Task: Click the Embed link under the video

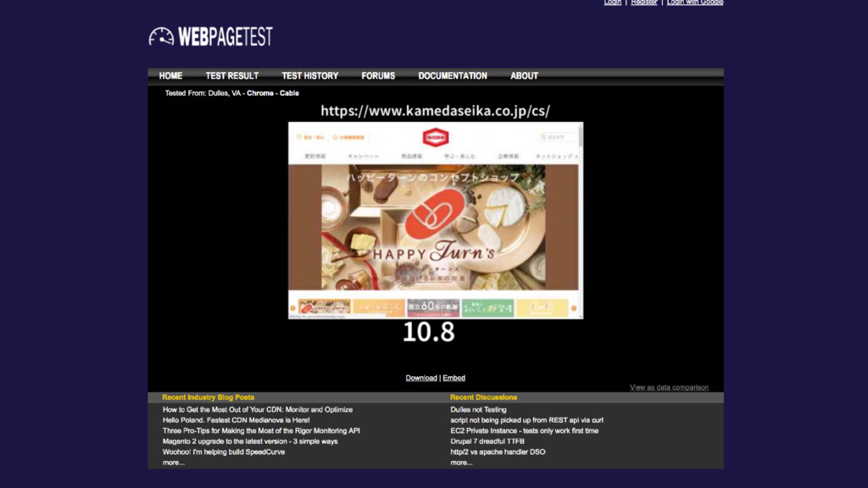Action: point(454,378)
